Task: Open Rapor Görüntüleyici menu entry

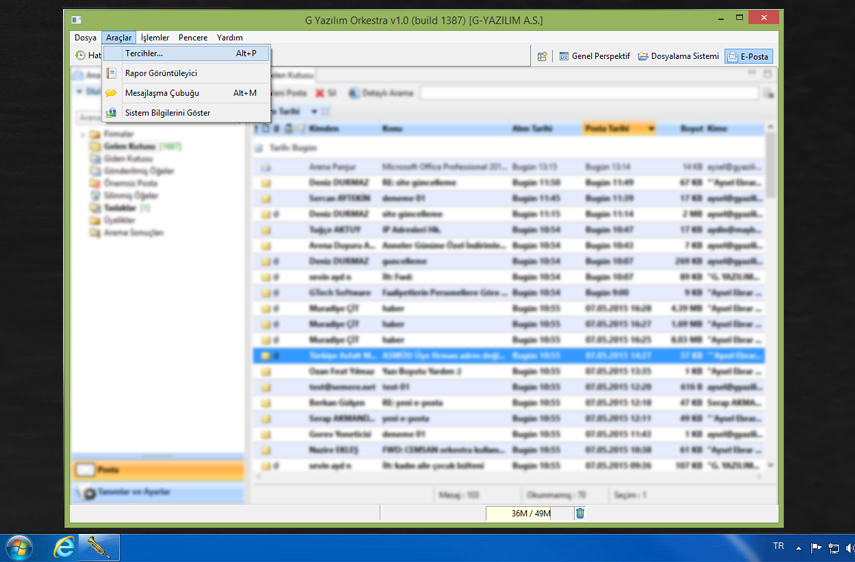Action: point(186,73)
